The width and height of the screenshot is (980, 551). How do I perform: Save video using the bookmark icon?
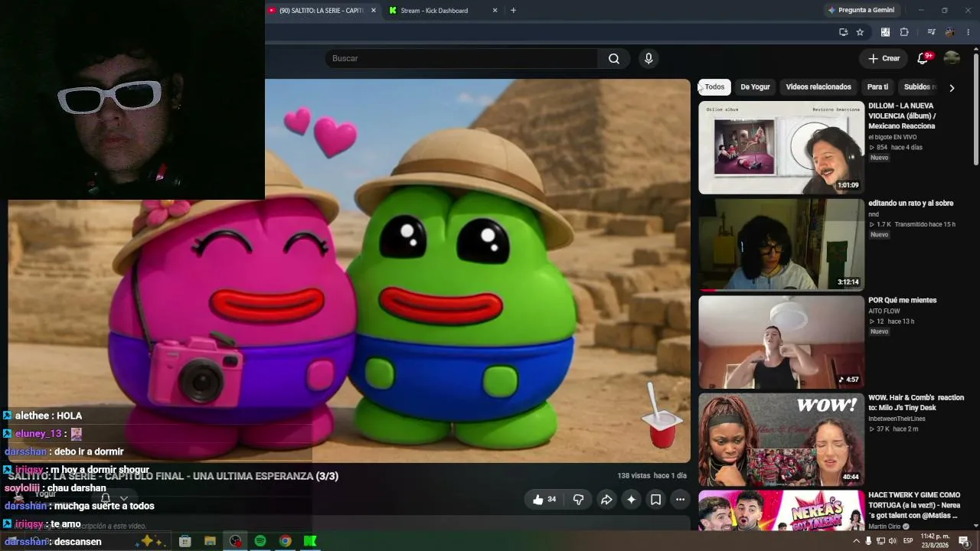click(655, 500)
